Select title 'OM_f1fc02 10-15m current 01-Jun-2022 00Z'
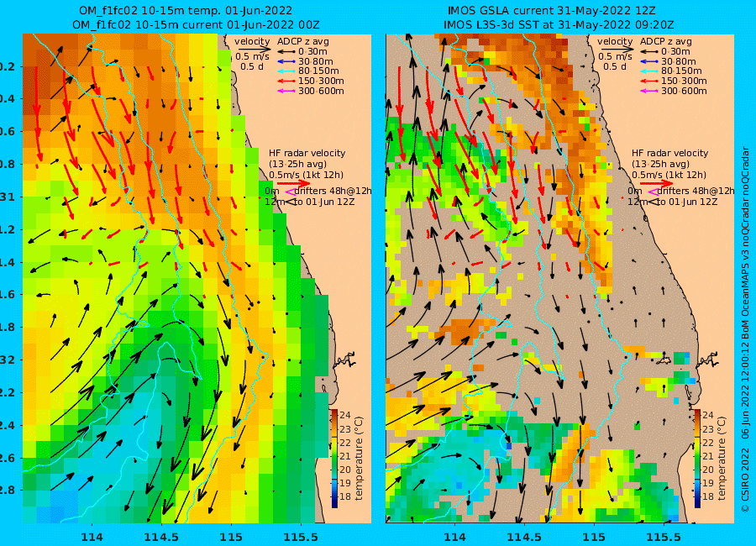This screenshot has height=546, width=756. [196, 24]
